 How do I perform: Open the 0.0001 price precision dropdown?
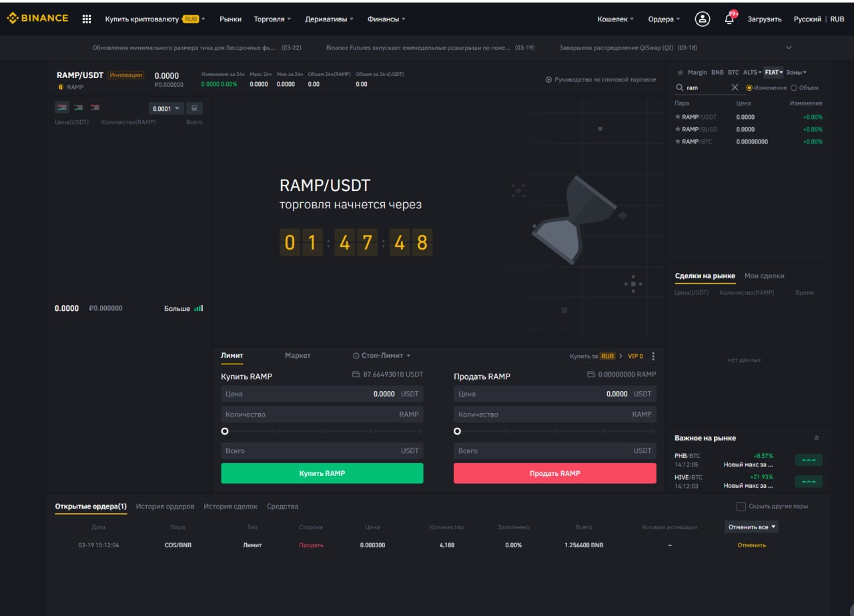(166, 108)
